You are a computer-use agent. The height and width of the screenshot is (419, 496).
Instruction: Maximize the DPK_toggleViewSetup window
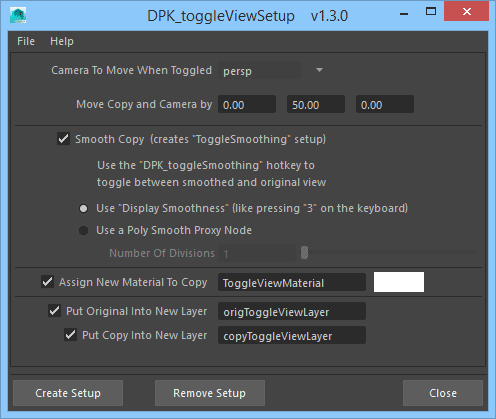(x=431, y=12)
